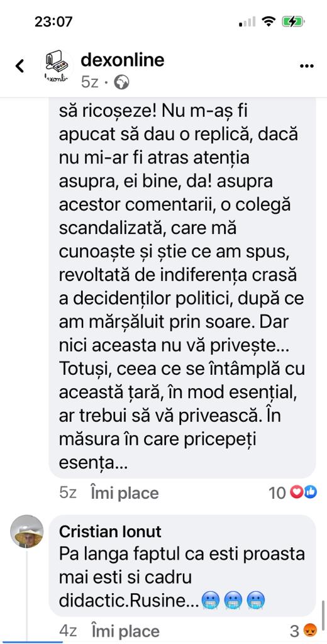View thumbs-up reaction on first comment
The height and width of the screenshot is (644, 327).
tap(311, 492)
